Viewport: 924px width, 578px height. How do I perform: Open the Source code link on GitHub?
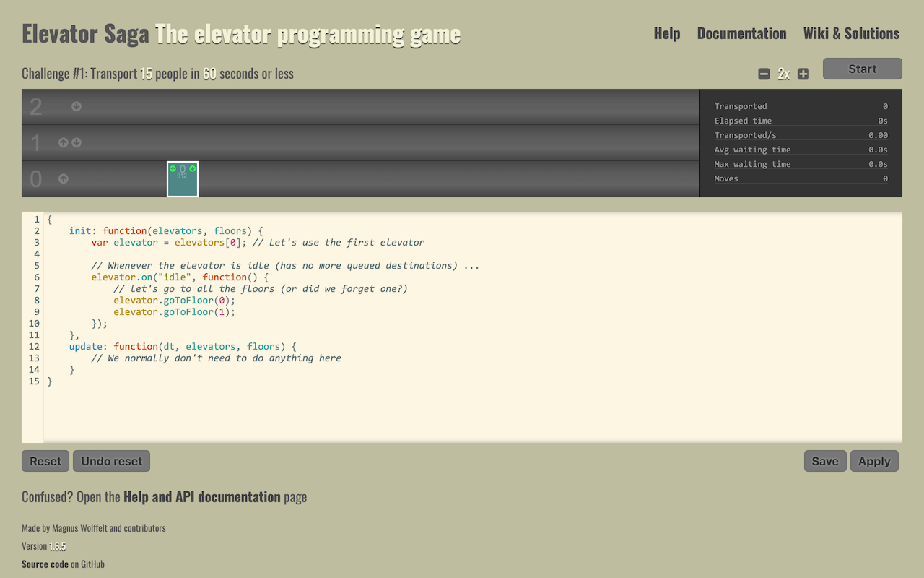[x=45, y=564]
